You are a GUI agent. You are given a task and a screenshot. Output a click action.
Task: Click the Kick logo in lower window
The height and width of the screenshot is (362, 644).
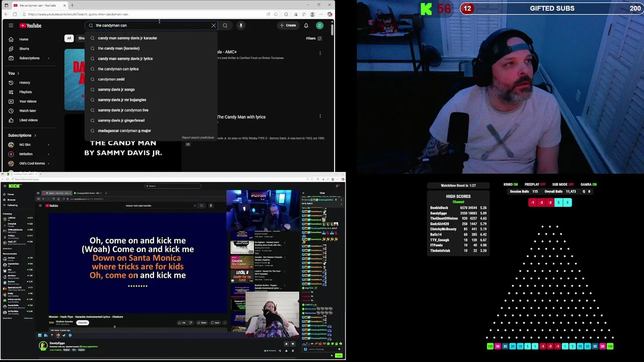click(x=14, y=186)
